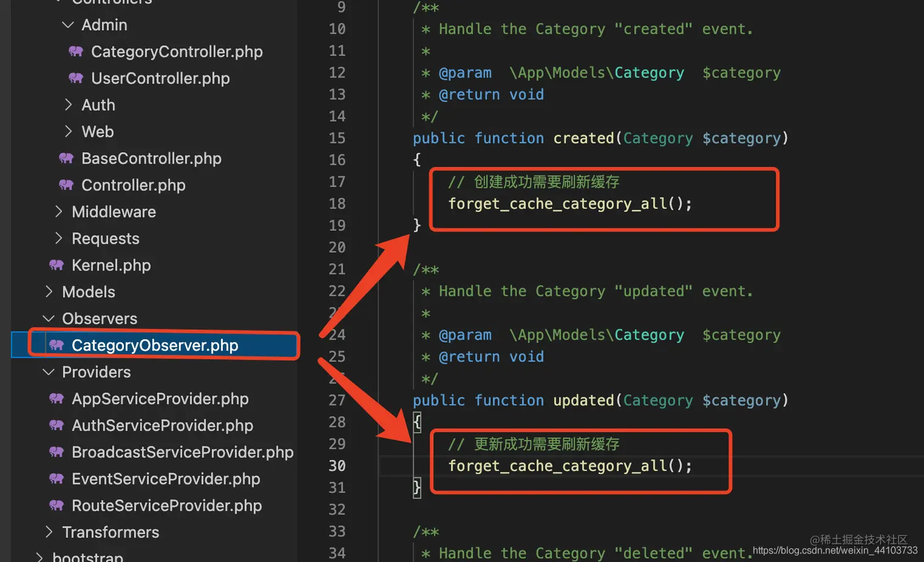
Task: Collapse the Admin folder
Action: click(68, 25)
